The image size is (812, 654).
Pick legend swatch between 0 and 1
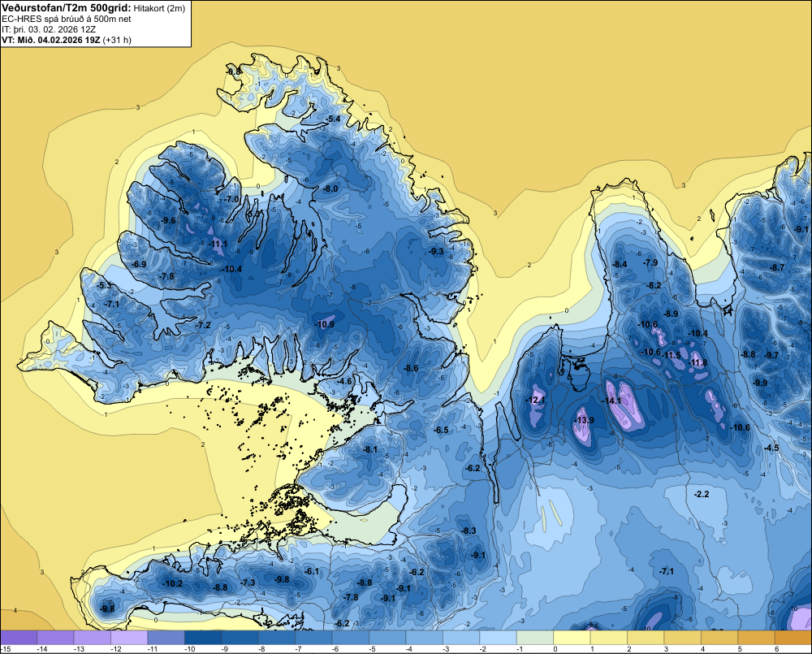572,638
